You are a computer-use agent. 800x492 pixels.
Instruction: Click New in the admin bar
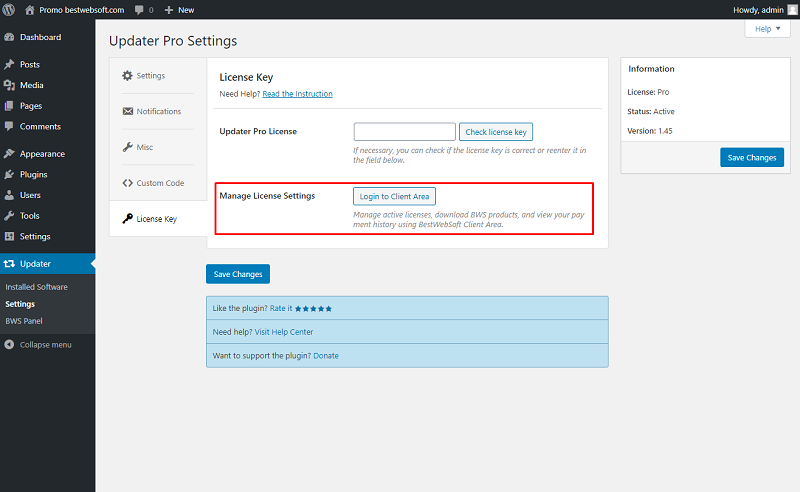coord(186,10)
